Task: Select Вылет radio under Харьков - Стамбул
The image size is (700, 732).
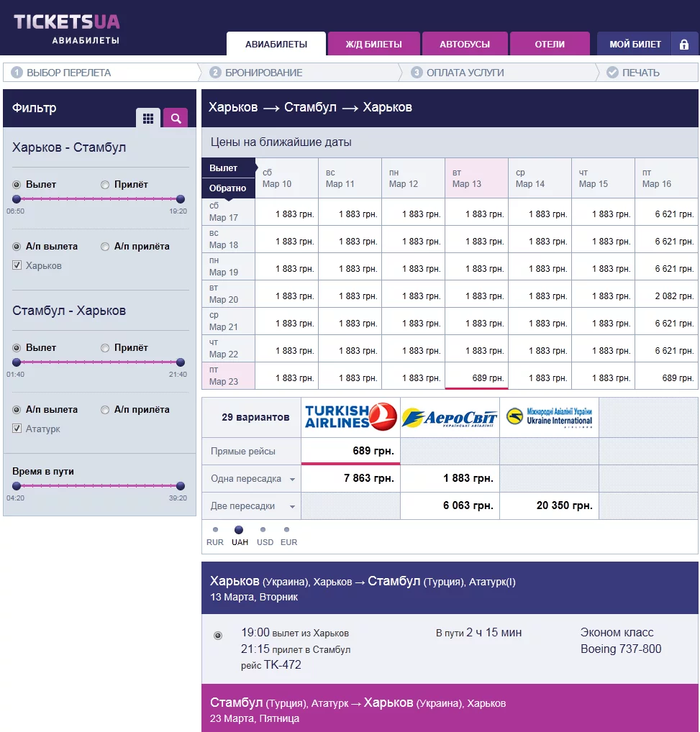Action: click(17, 185)
